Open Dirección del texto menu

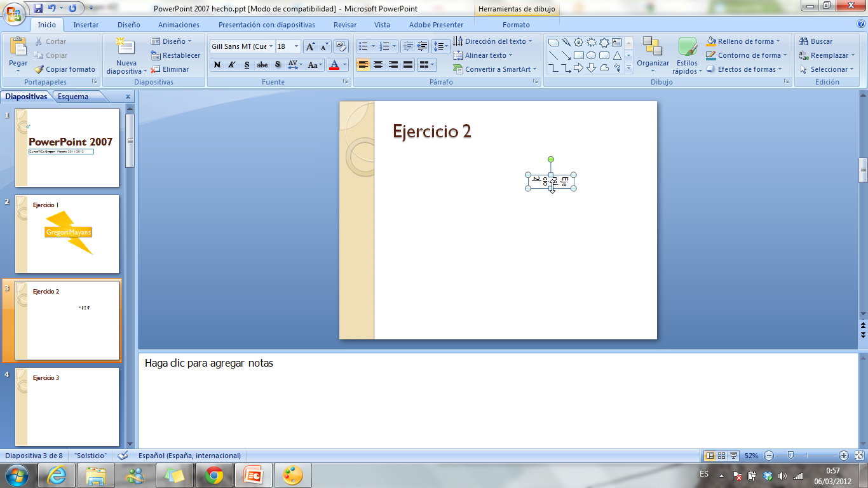coord(493,41)
